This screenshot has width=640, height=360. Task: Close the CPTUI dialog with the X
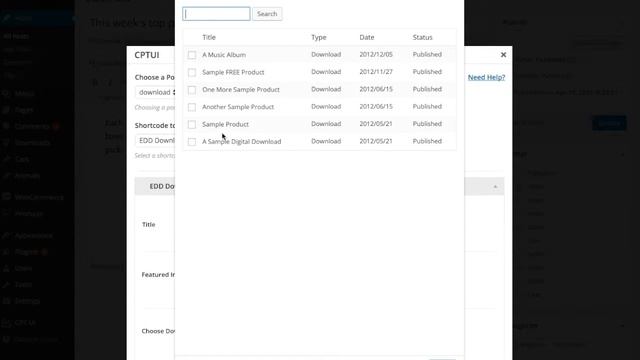click(x=503, y=55)
